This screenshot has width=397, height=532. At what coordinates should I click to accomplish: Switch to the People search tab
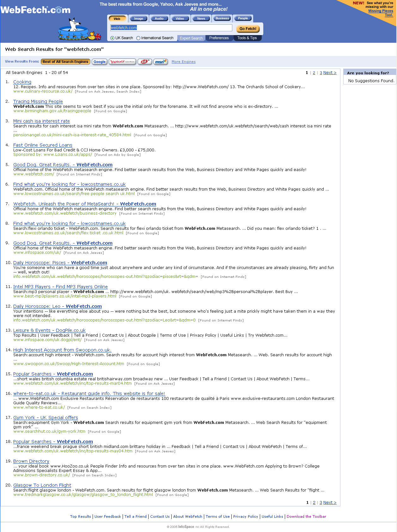pos(243,18)
